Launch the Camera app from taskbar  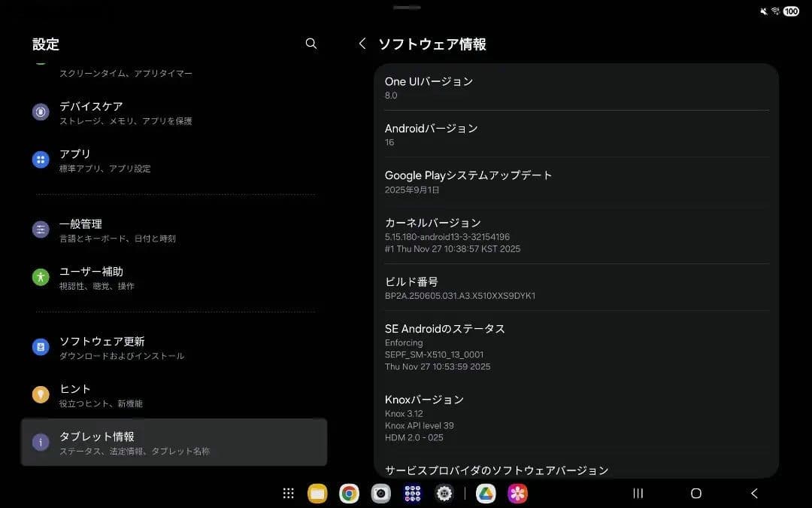coord(380,493)
